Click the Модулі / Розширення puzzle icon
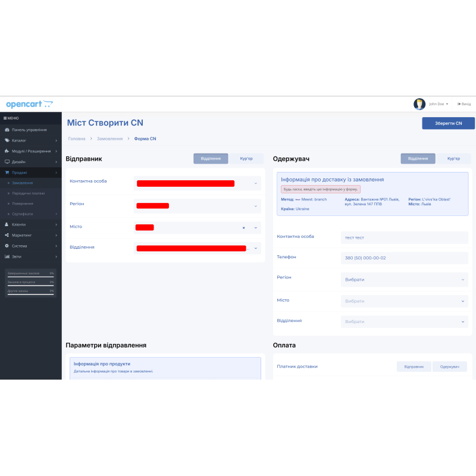The height and width of the screenshot is (476, 476). [7, 151]
